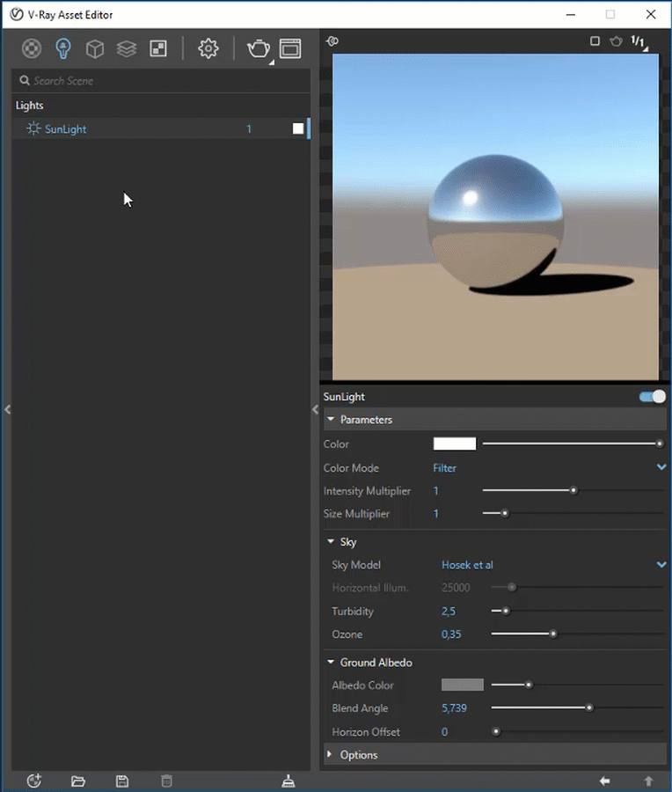Click the Ozone slider handle
The height and width of the screenshot is (792, 672).
(553, 634)
